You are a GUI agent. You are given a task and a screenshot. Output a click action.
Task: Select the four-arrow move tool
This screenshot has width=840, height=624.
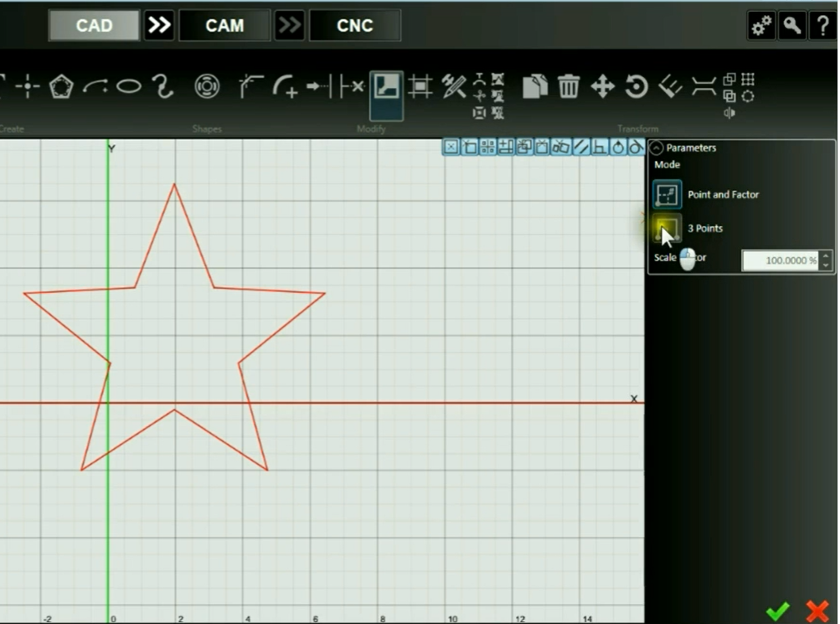tap(602, 86)
